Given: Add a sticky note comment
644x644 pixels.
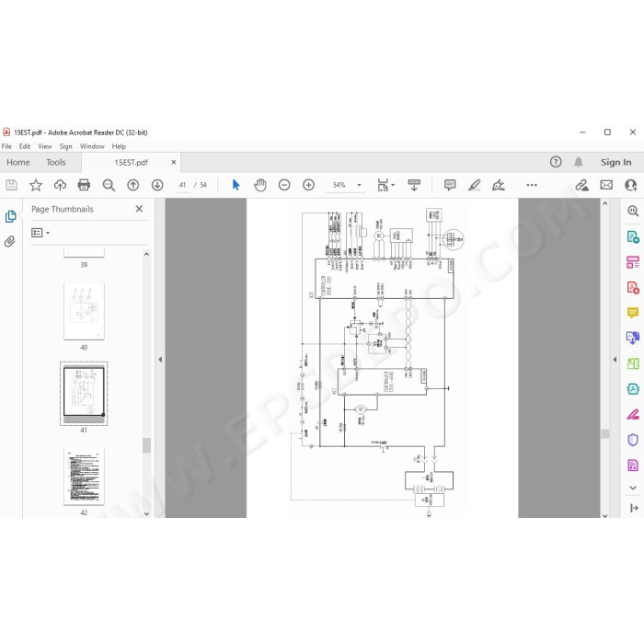Looking at the screenshot, I should [450, 185].
